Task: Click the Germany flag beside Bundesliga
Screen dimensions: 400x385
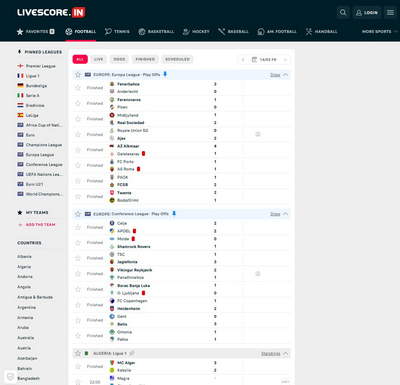Action: tap(20, 86)
